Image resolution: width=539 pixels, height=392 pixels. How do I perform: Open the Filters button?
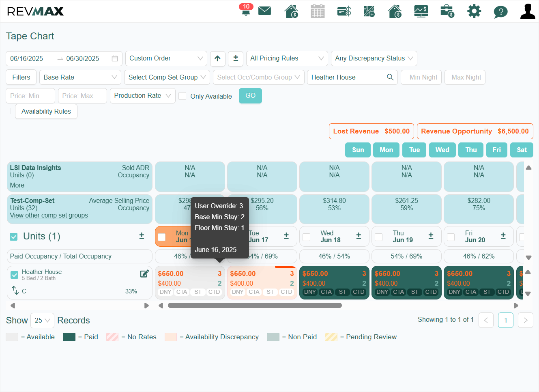pos(21,77)
